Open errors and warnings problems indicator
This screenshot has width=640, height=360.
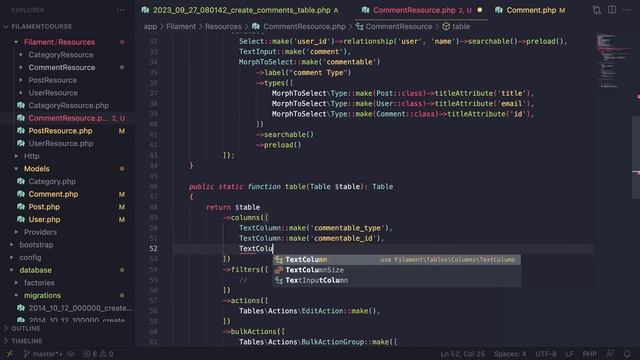[x=98, y=354]
